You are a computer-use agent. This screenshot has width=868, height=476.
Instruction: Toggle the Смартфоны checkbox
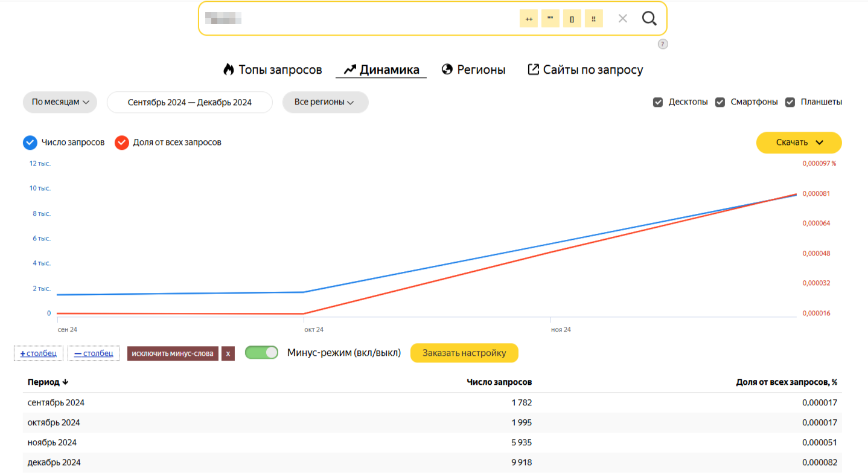[x=720, y=102]
